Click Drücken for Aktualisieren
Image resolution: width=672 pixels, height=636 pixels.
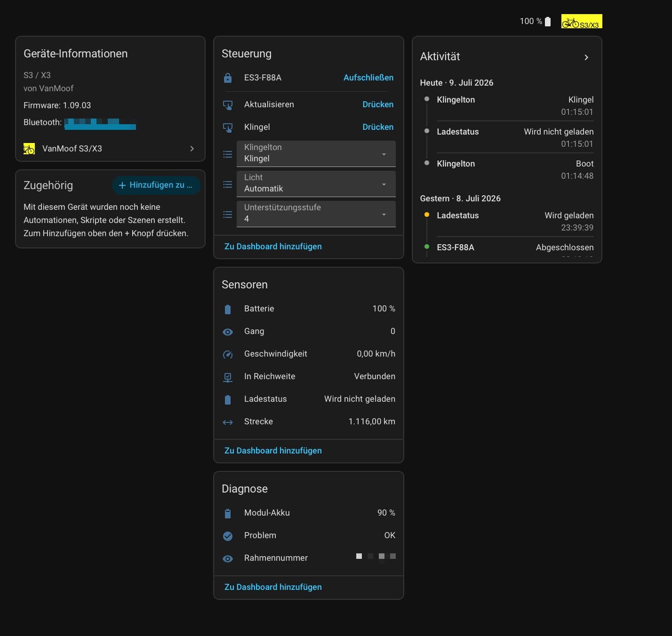(x=378, y=104)
